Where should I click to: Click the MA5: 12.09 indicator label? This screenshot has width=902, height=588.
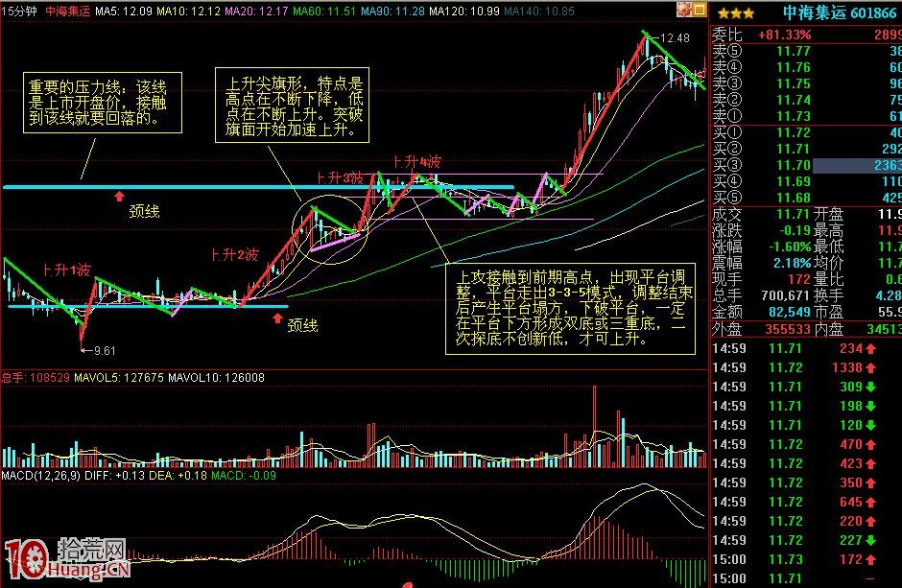click(x=124, y=11)
